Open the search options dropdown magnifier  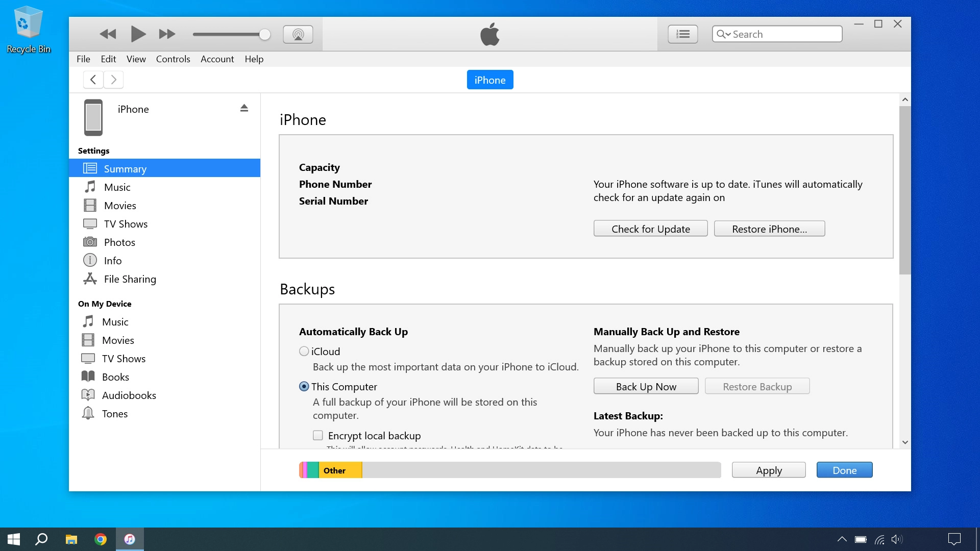pyautogui.click(x=723, y=34)
